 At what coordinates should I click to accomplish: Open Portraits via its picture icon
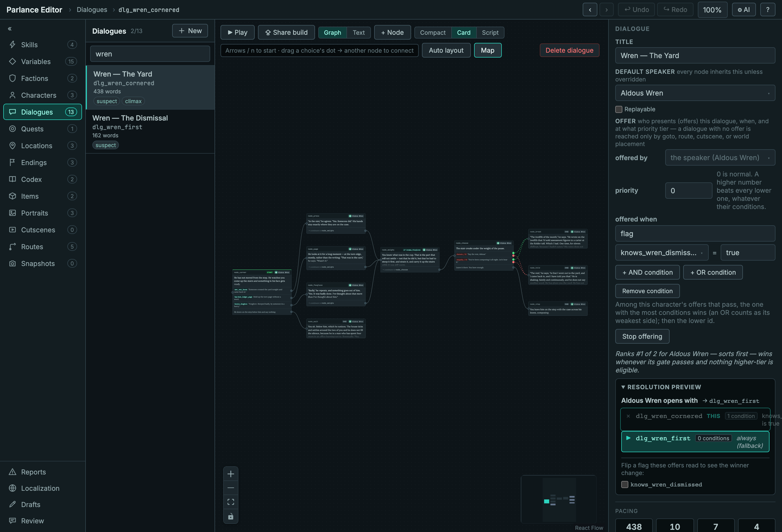pyautogui.click(x=12, y=213)
